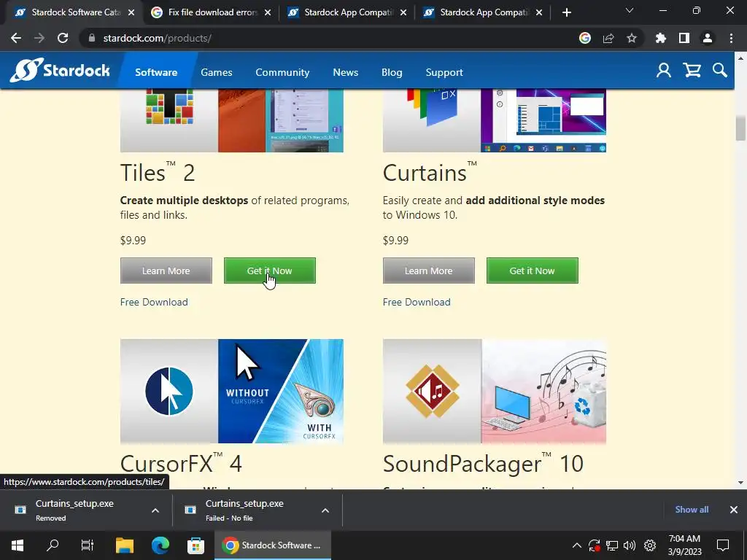The image size is (747, 560).
Task: Launch Microsoft Edge from taskbar
Action: pyautogui.click(x=160, y=545)
